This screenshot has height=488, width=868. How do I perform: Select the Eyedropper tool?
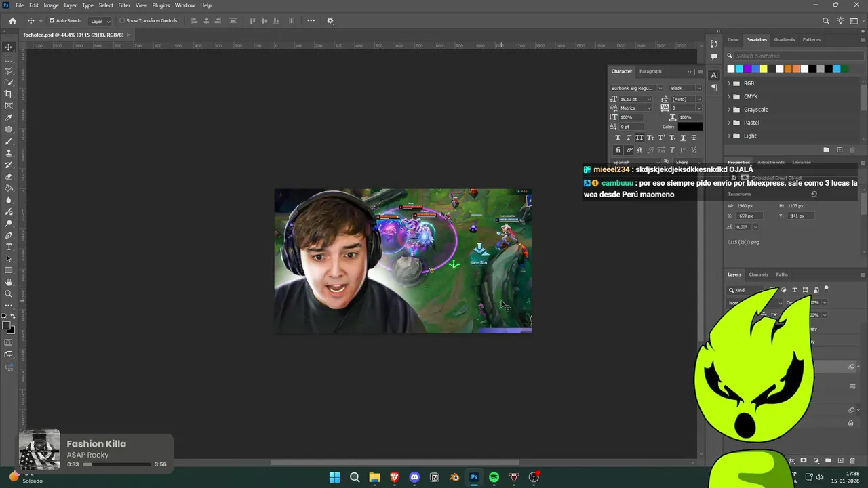(9, 118)
